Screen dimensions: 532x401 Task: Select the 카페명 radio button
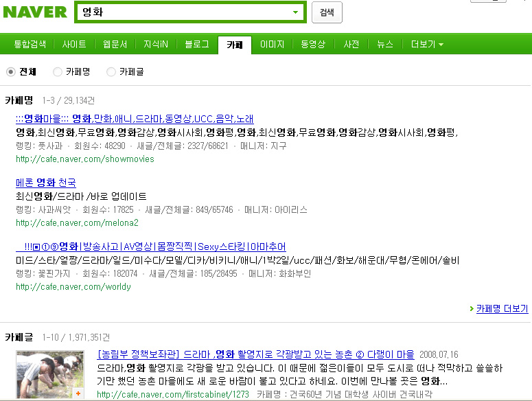58,72
